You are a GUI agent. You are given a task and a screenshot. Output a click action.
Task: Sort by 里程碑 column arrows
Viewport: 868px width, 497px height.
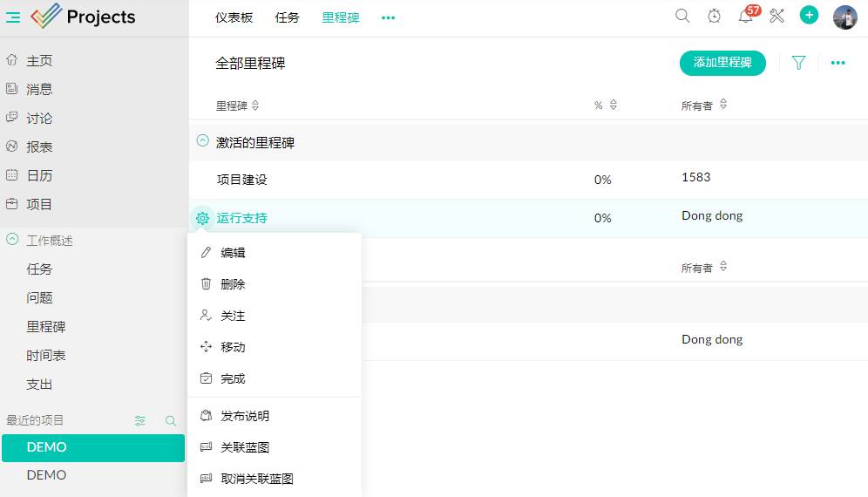click(255, 106)
